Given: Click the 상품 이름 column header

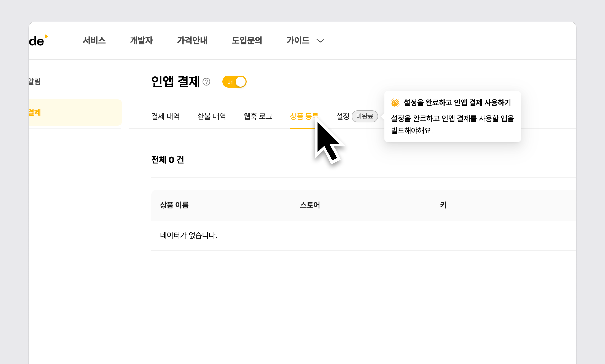Looking at the screenshot, I should coord(174,205).
